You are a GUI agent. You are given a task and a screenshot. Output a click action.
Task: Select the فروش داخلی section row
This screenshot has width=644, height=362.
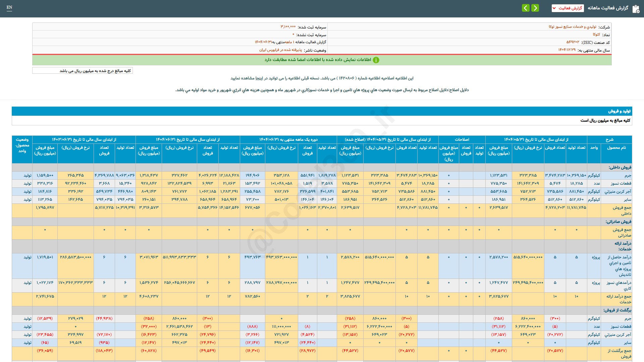coord(620,167)
